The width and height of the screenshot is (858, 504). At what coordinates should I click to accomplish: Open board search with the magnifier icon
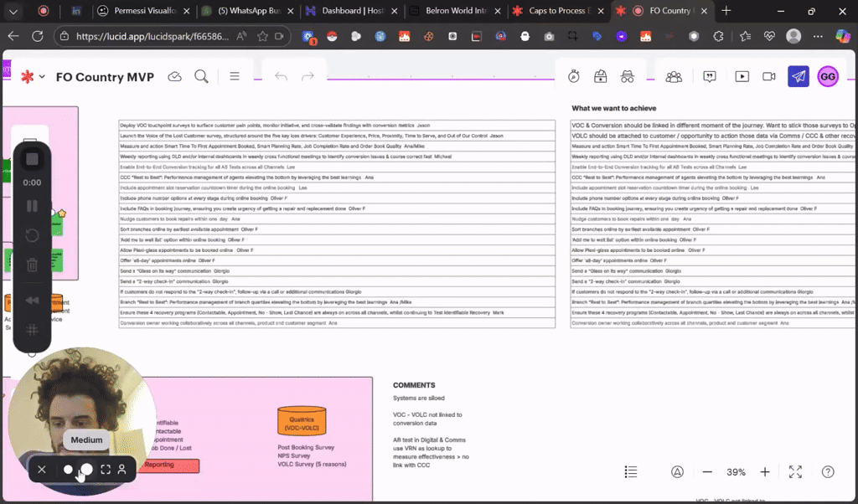(x=199, y=76)
